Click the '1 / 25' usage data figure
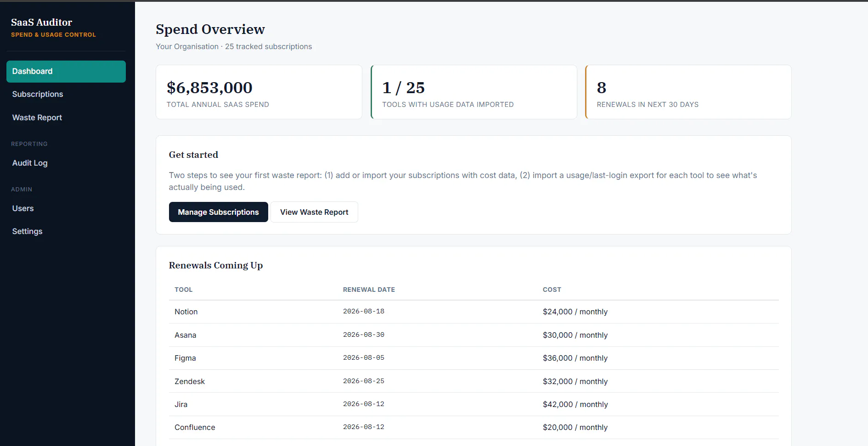 pos(403,88)
